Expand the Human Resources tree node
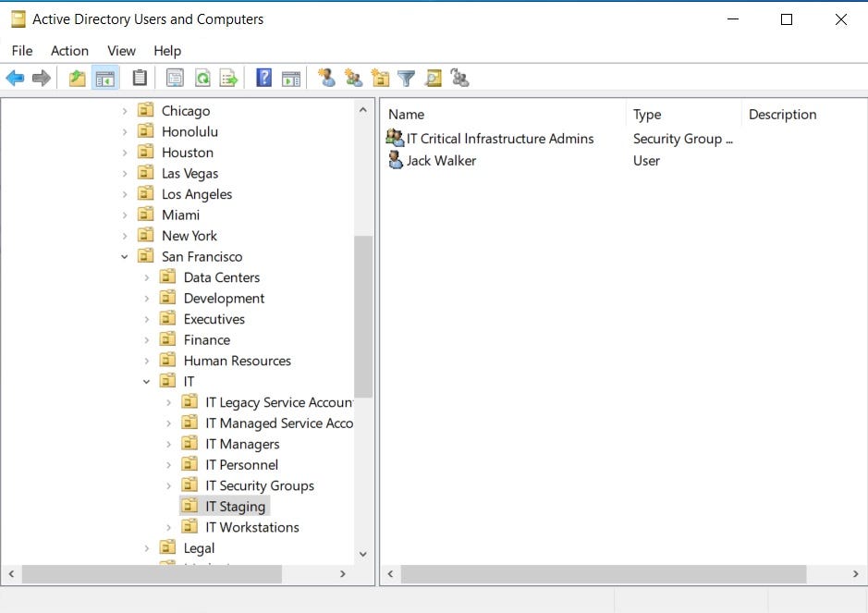 tap(147, 361)
